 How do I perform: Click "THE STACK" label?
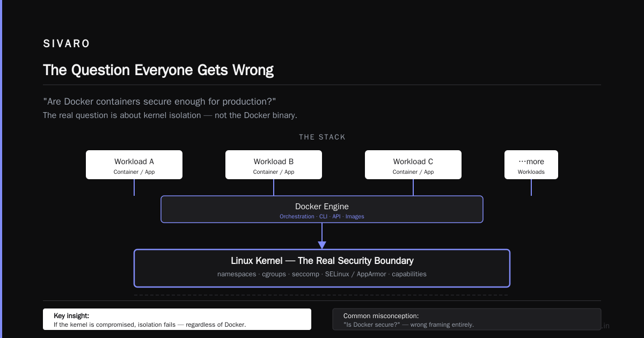pos(322,137)
